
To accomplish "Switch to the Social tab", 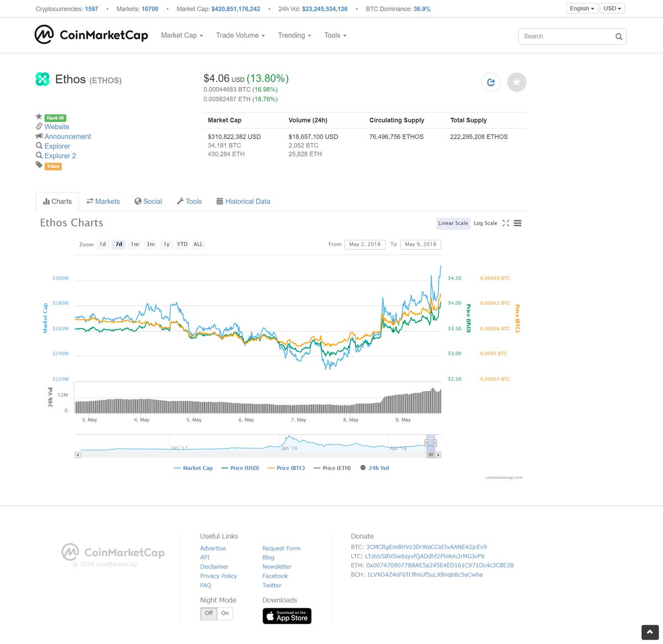I will pos(148,202).
